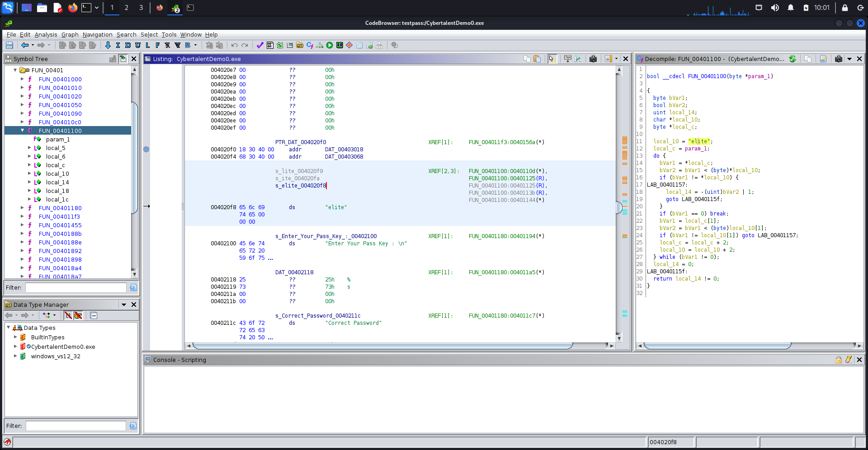
Task: Select param_1 in the Symbol Tree
Action: coord(58,139)
